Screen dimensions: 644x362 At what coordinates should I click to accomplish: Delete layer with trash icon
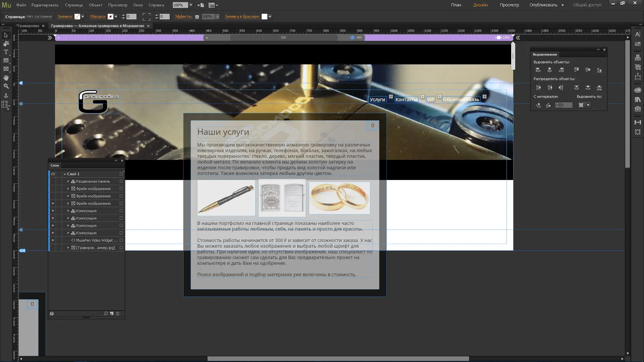click(118, 314)
